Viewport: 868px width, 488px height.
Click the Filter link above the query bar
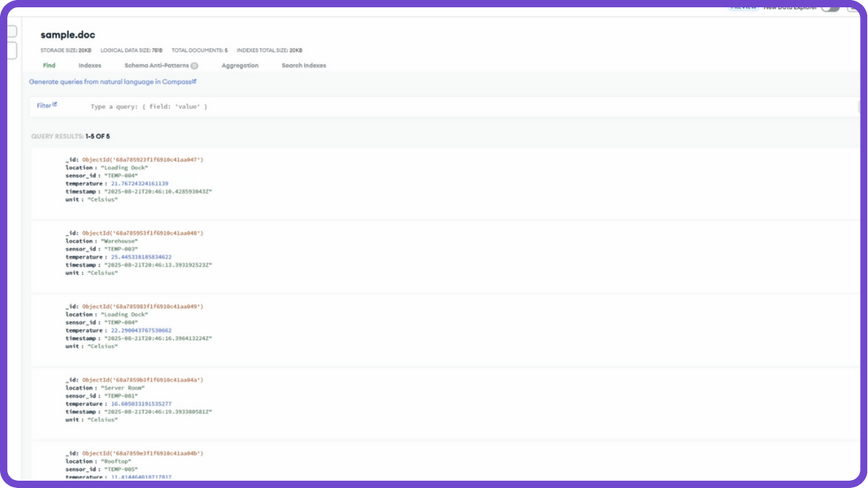tap(44, 104)
